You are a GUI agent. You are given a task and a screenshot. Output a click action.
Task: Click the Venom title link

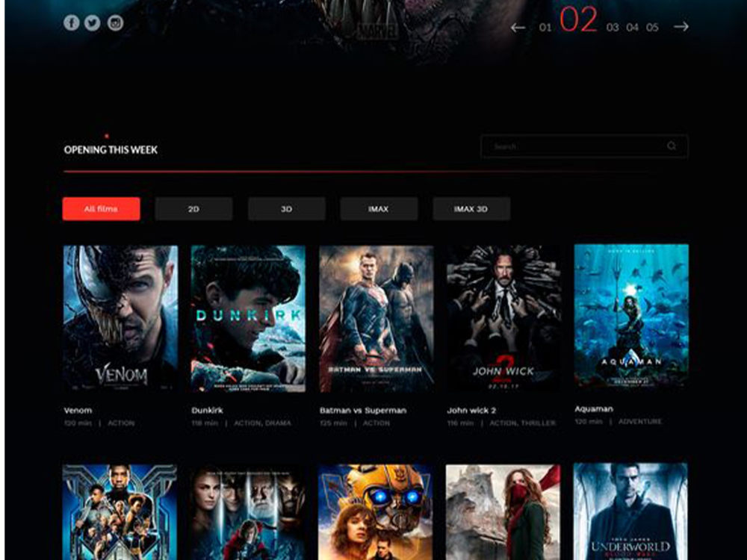click(x=78, y=411)
